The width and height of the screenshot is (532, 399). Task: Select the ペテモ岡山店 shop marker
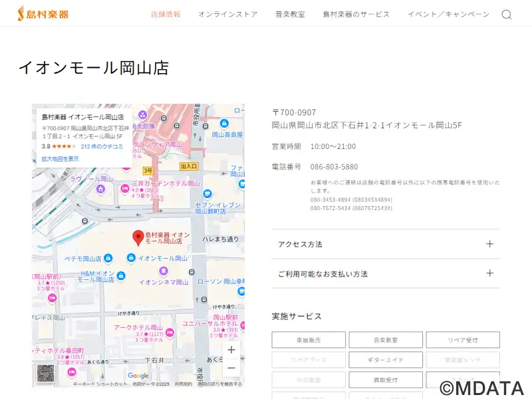tap(108, 258)
